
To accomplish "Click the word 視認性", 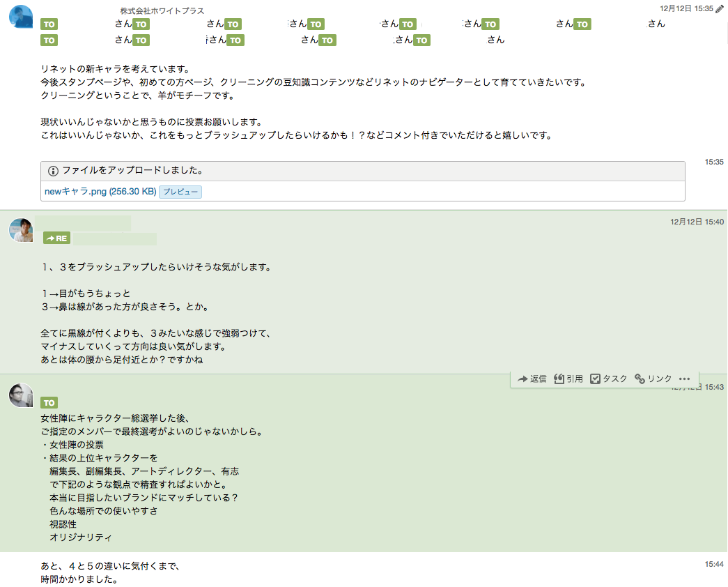I will pyautogui.click(x=63, y=524).
